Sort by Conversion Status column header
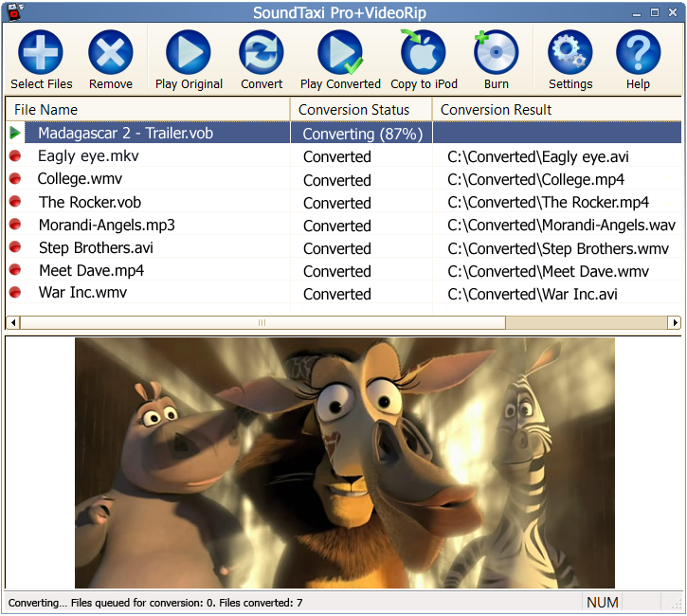The height and width of the screenshot is (616, 687). (361, 109)
